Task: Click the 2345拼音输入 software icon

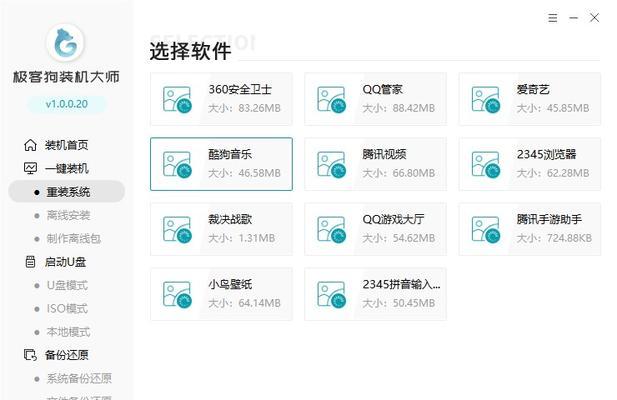Action: point(331,294)
